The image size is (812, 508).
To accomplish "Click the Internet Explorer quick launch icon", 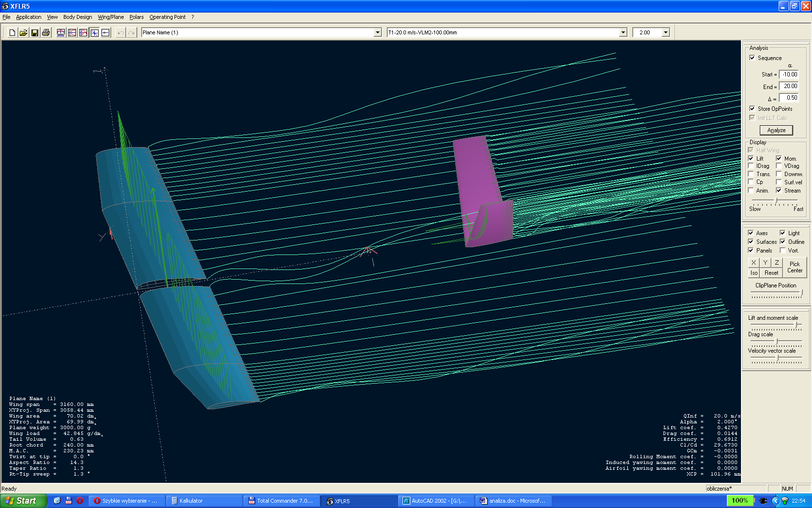I will click(57, 501).
